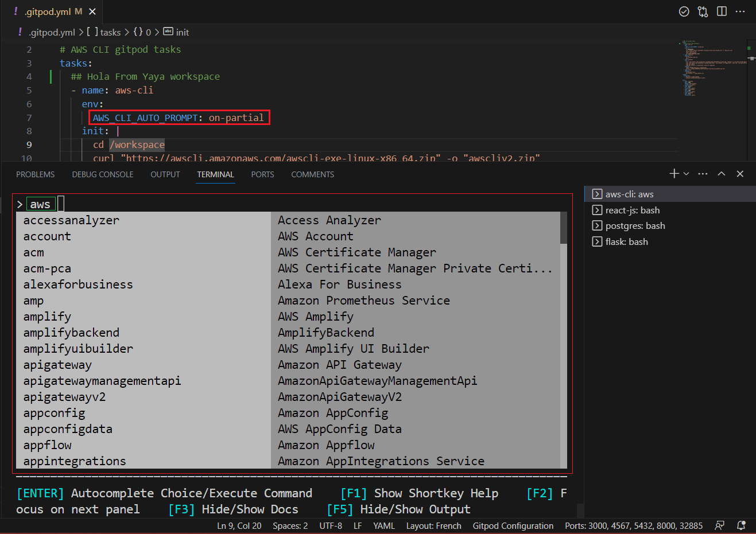Viewport: 756px width, 534px height.
Task: Close the .gitpod.yml editor tab
Action: point(92,11)
